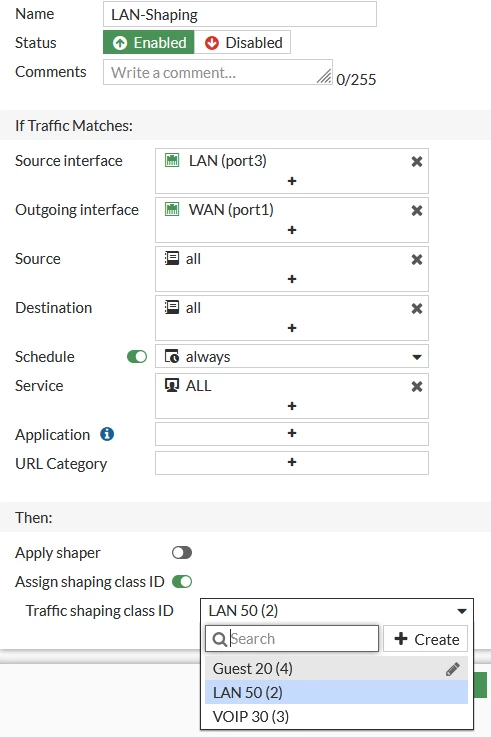Add an application with plus icon
Viewport: 491px width, 737px height.
[292, 433]
